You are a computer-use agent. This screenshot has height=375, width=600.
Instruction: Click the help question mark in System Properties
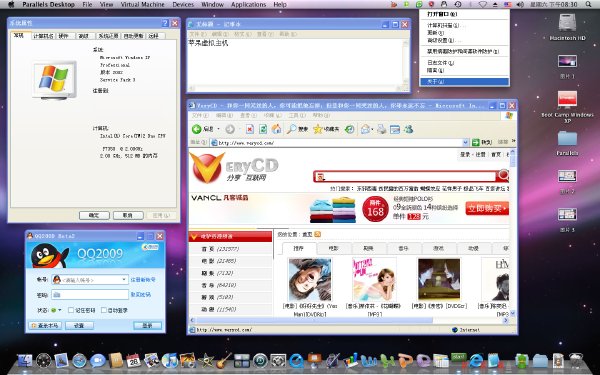165,23
